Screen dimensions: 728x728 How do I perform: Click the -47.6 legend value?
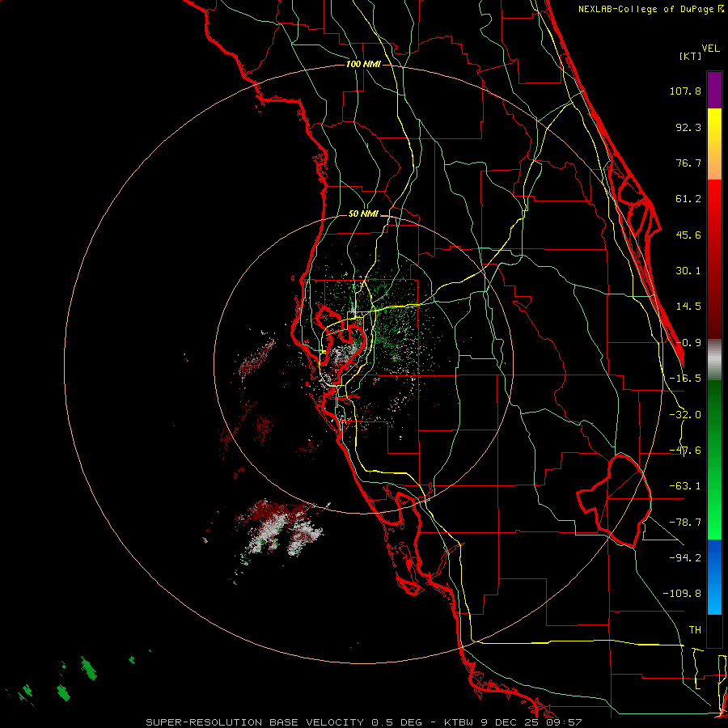[685, 451]
